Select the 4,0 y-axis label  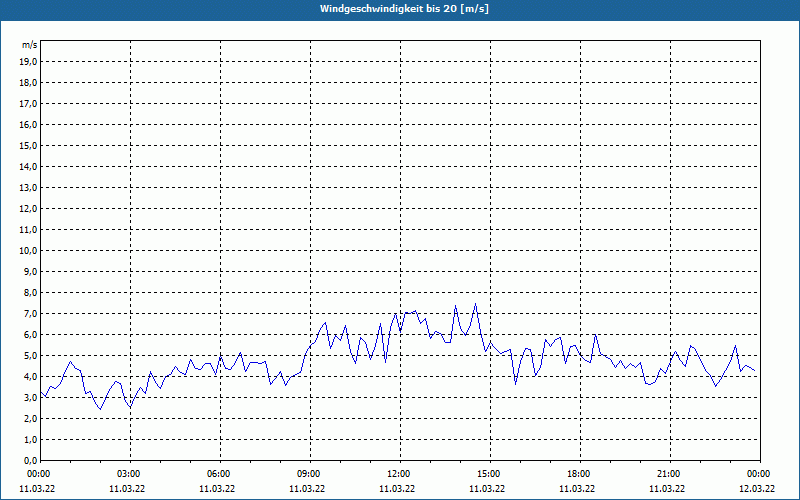(x=31, y=377)
